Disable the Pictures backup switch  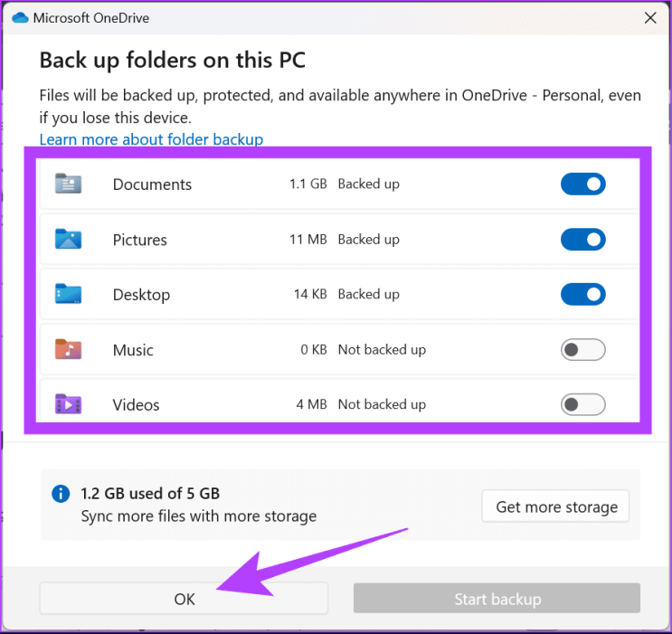582,240
